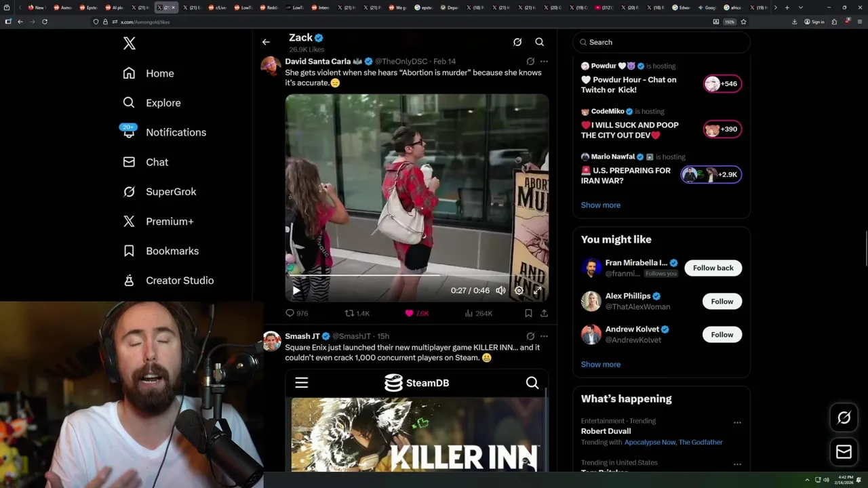Image resolution: width=868 pixels, height=488 pixels.
Task: Open the Apocalypse Now trending link
Action: [649, 442]
